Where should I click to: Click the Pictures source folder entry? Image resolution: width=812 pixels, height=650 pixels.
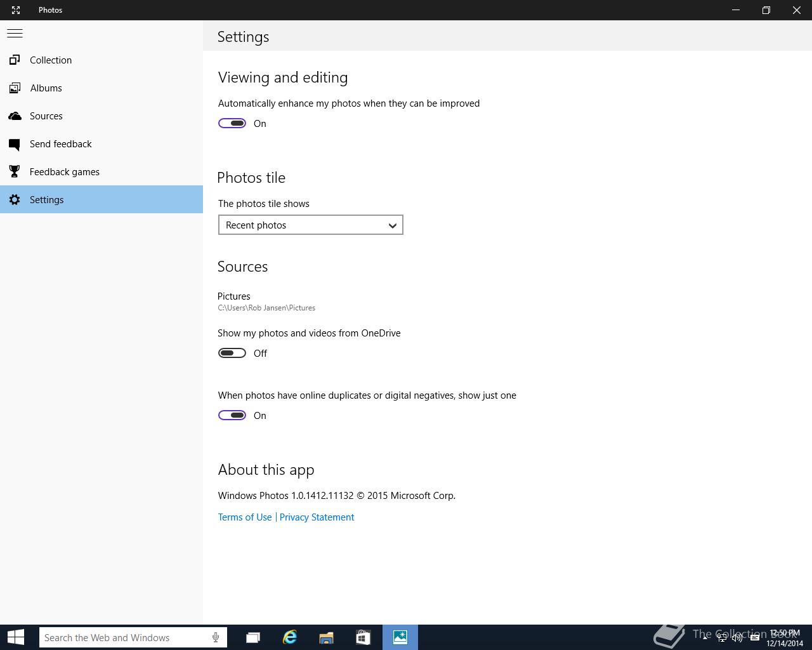coord(266,302)
